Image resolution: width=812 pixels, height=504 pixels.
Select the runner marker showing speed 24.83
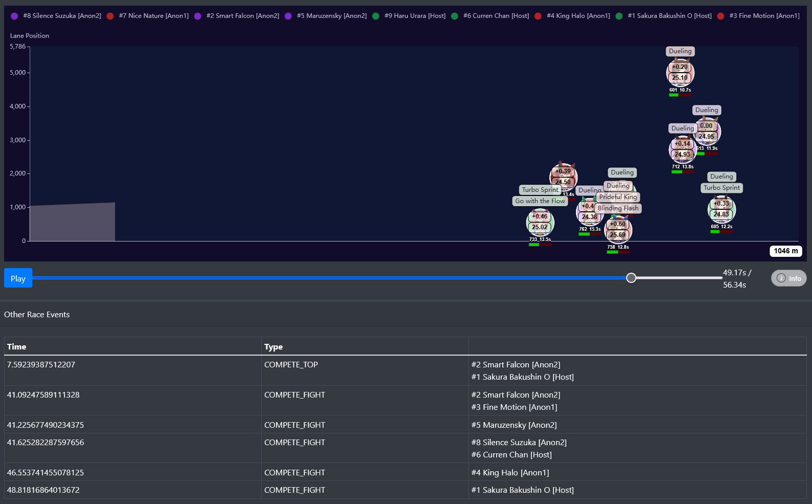click(721, 209)
